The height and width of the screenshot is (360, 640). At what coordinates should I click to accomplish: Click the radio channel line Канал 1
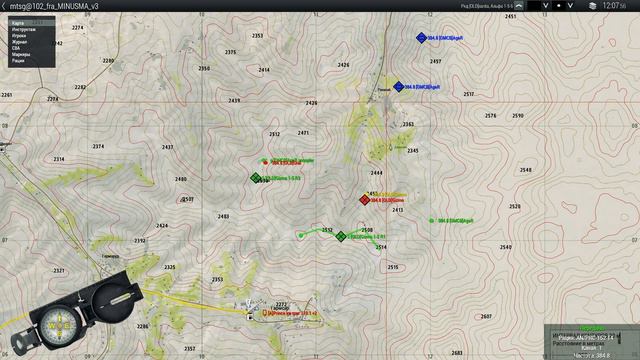pos(591,348)
